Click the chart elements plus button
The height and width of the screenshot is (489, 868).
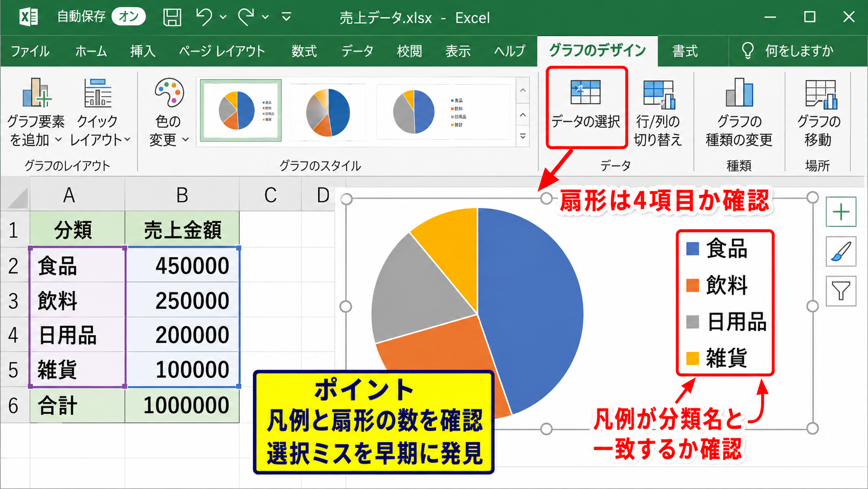coord(841,212)
